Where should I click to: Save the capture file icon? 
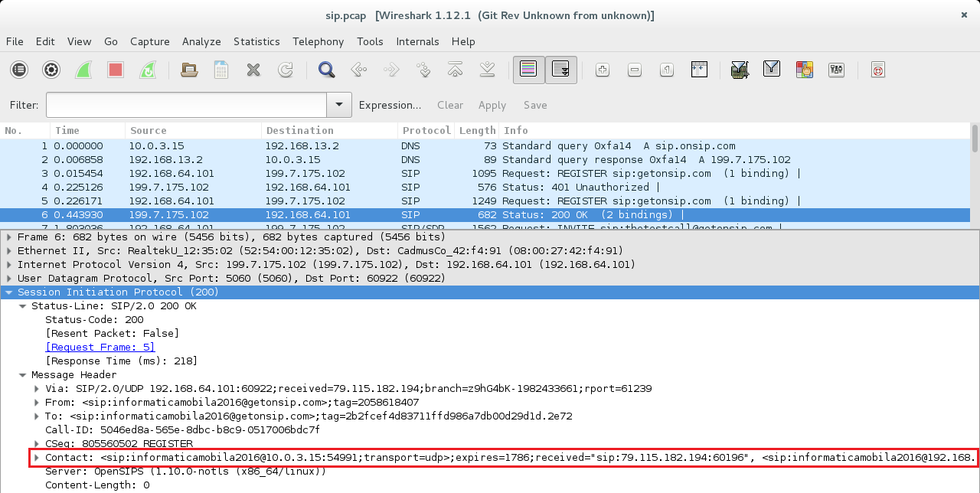click(221, 70)
